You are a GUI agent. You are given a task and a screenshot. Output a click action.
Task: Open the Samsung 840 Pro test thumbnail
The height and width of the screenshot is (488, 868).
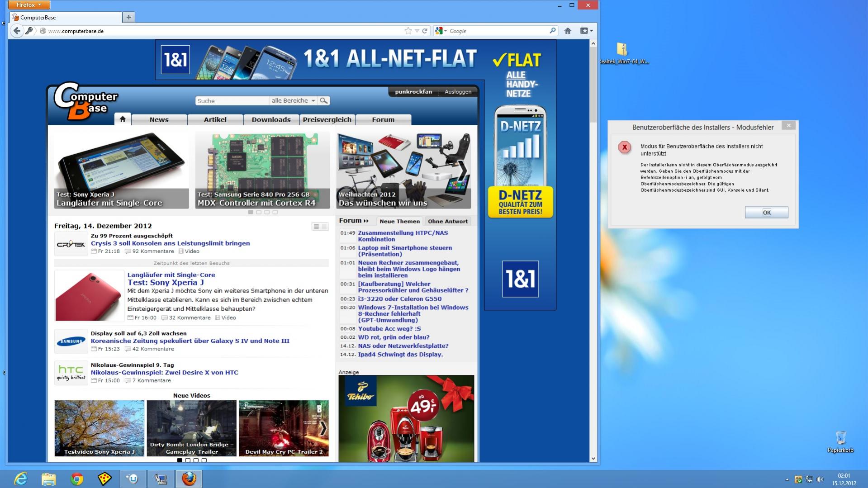pyautogui.click(x=262, y=170)
